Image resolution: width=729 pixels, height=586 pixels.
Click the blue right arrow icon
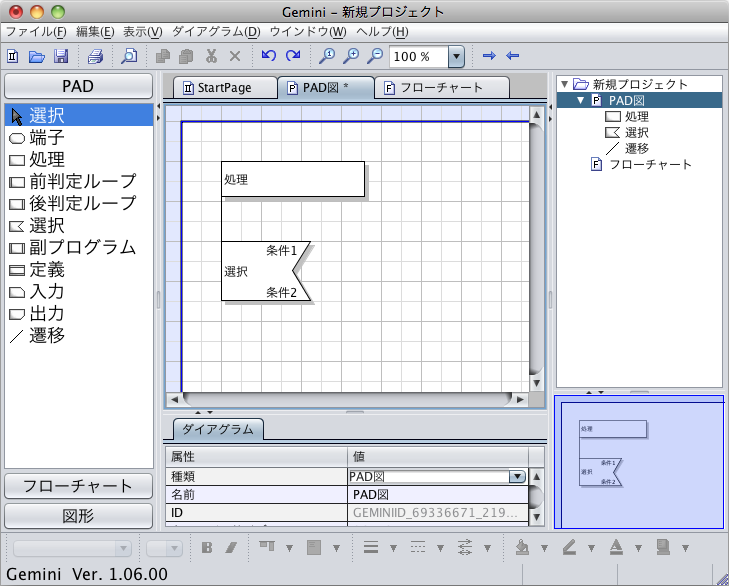tap(489, 56)
